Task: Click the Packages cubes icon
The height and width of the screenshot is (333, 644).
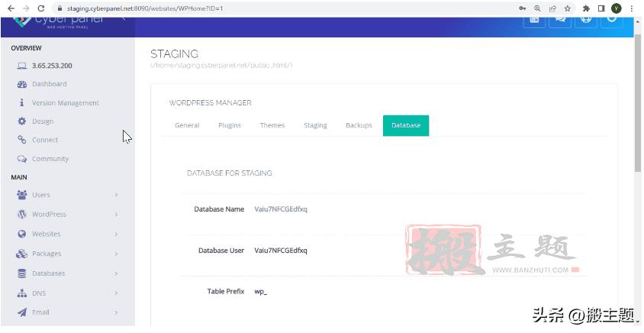Action: click(x=22, y=254)
